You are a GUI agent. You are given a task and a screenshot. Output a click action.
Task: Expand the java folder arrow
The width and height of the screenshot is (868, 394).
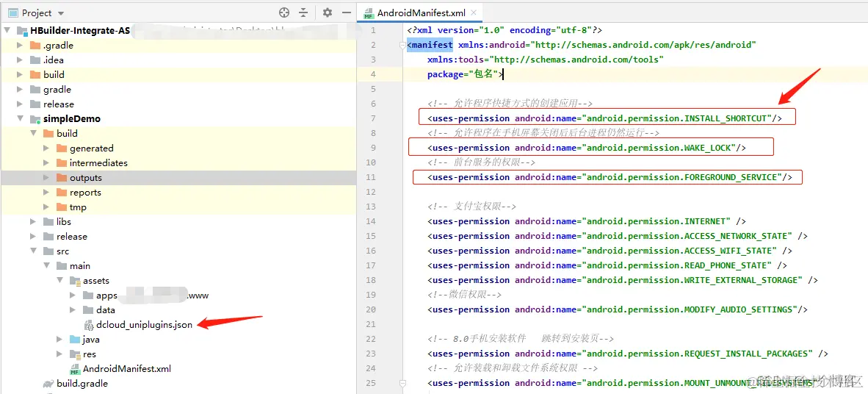click(x=60, y=339)
